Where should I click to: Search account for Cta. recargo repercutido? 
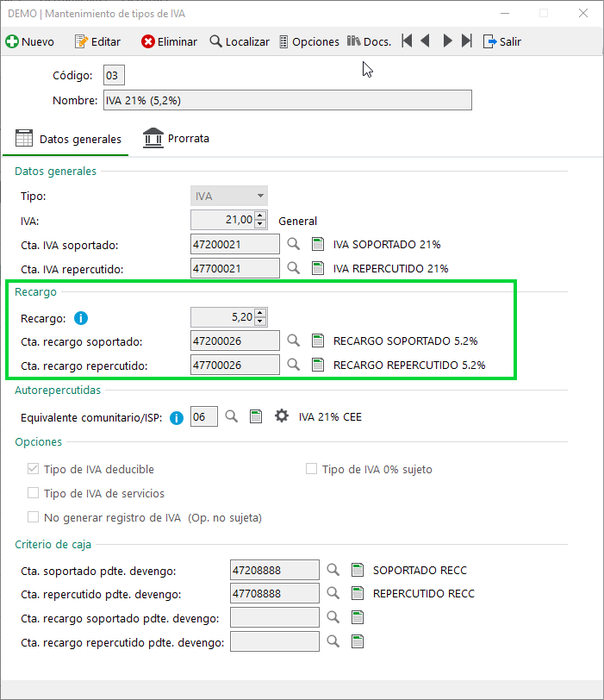pyautogui.click(x=293, y=365)
